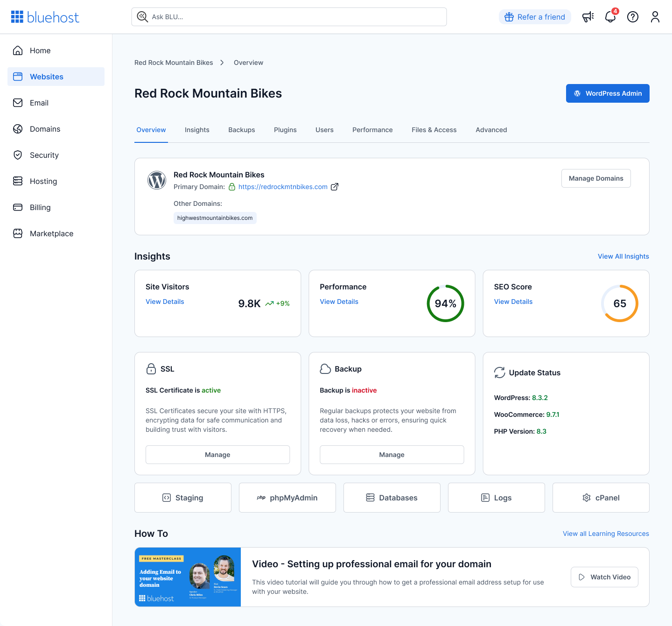The height and width of the screenshot is (626, 672).
Task: Click the SEO Score circle showing 65
Action: tap(620, 303)
